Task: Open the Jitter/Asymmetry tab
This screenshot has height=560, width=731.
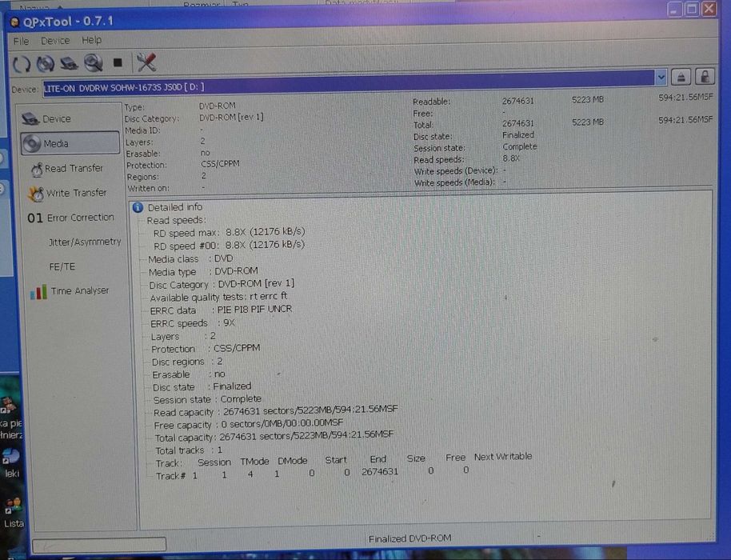Action: coord(84,242)
